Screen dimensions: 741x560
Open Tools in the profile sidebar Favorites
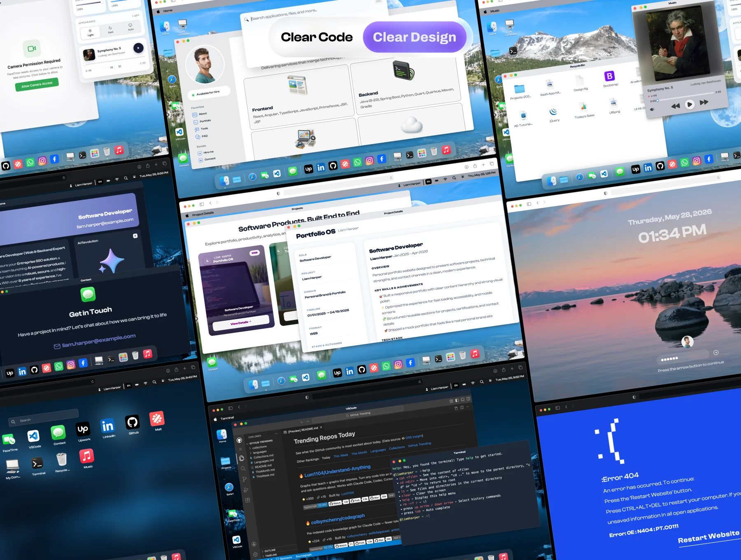(201, 129)
